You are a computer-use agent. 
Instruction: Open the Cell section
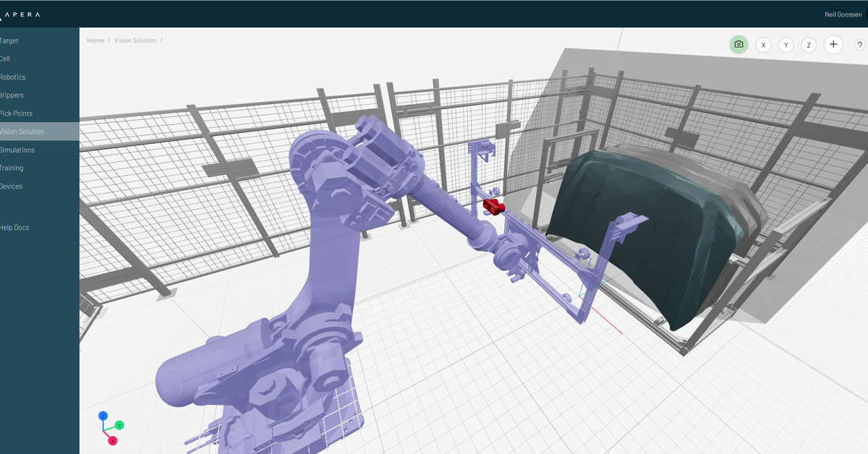coord(7,59)
